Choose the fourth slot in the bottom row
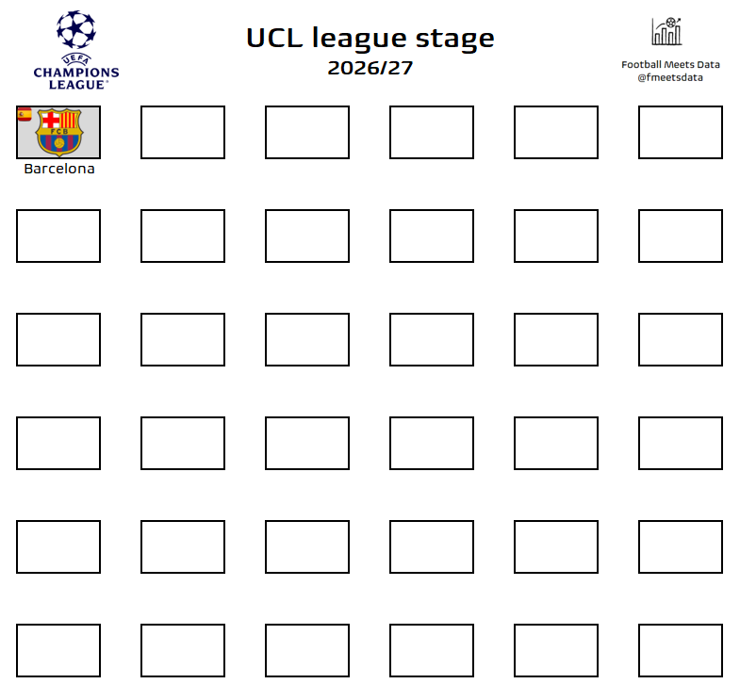This screenshot has height=700, width=740. pos(432,650)
